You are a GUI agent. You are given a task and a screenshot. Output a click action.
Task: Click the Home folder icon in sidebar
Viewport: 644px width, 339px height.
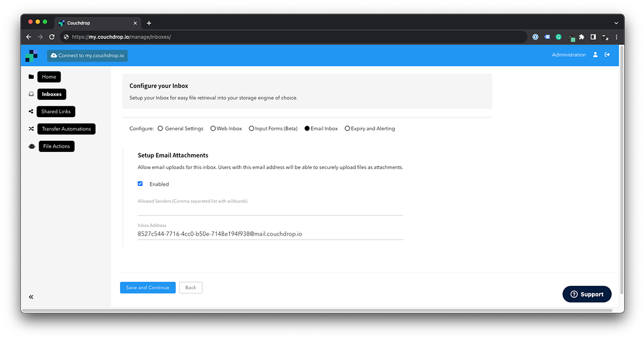pos(32,77)
